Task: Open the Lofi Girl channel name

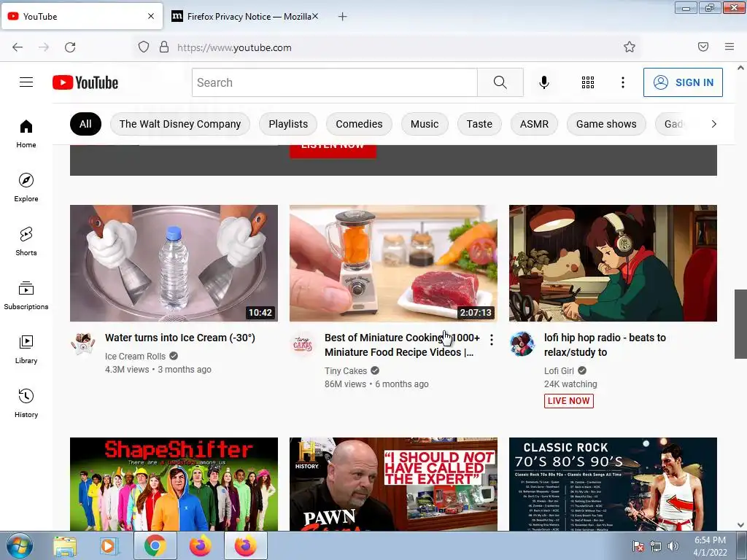Action: coord(559,371)
